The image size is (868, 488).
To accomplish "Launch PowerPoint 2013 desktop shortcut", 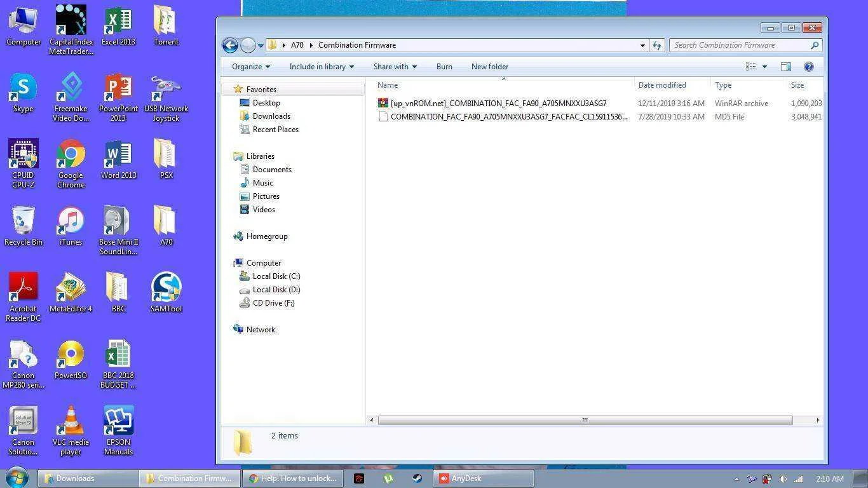I will coord(118,97).
